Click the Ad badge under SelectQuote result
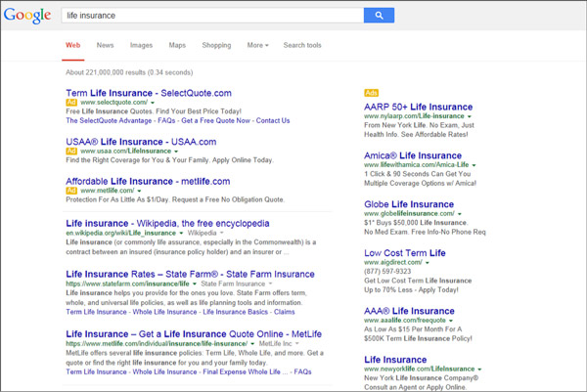The height and width of the screenshot is (392, 587). click(71, 102)
